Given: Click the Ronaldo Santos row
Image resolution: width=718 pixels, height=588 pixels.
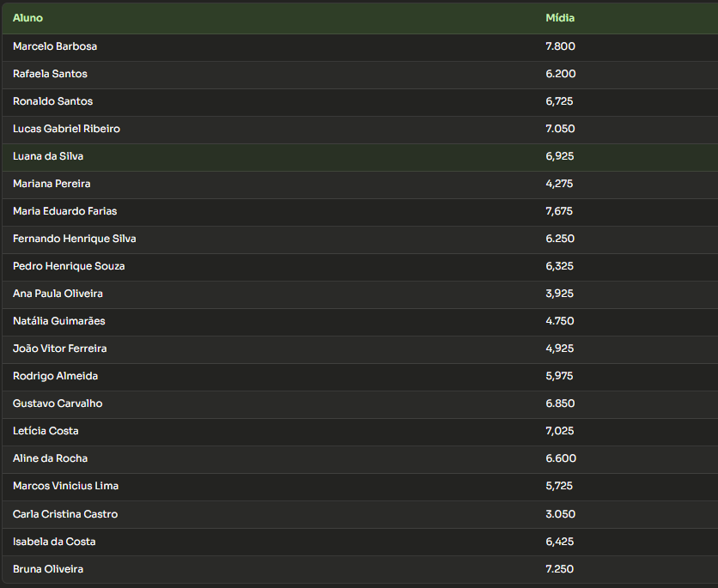Looking at the screenshot, I should tap(360, 102).
